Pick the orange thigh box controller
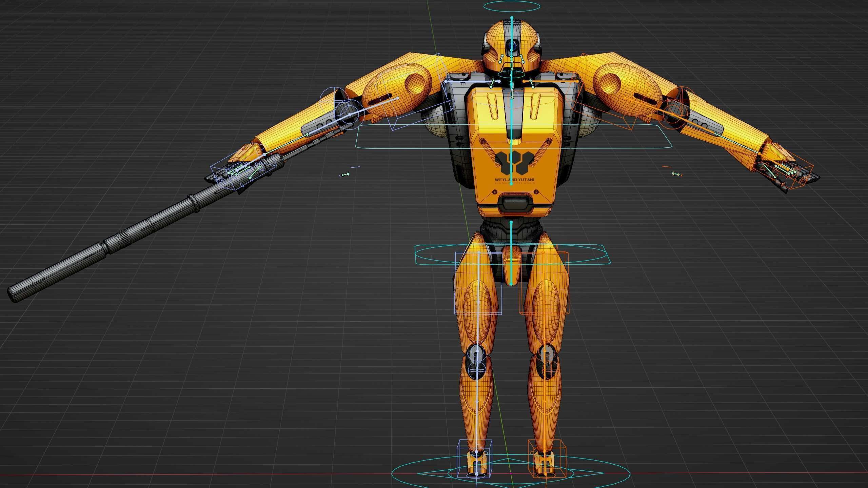Viewport: 868px width, 488px height. point(544,283)
